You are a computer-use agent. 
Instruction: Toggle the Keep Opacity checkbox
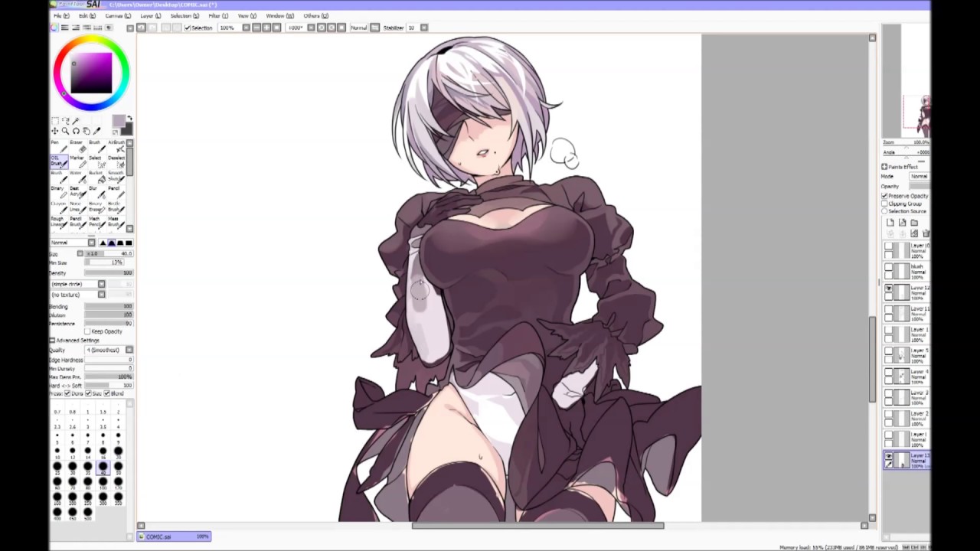coord(88,331)
